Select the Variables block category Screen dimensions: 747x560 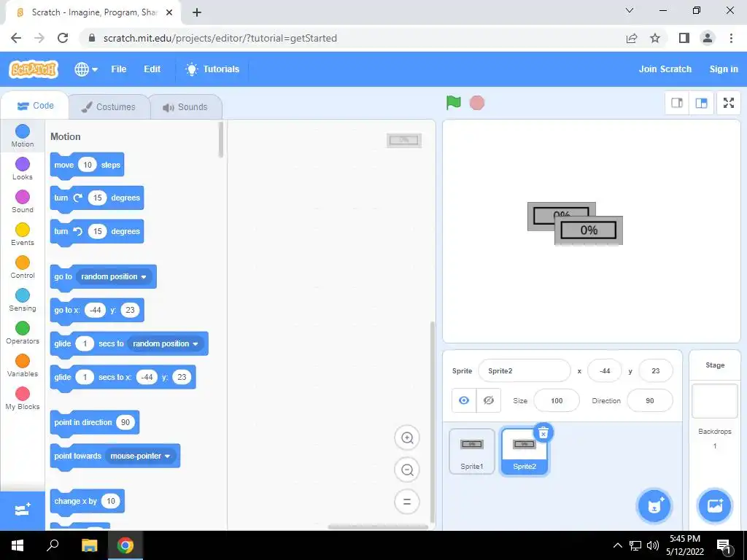pyautogui.click(x=23, y=366)
